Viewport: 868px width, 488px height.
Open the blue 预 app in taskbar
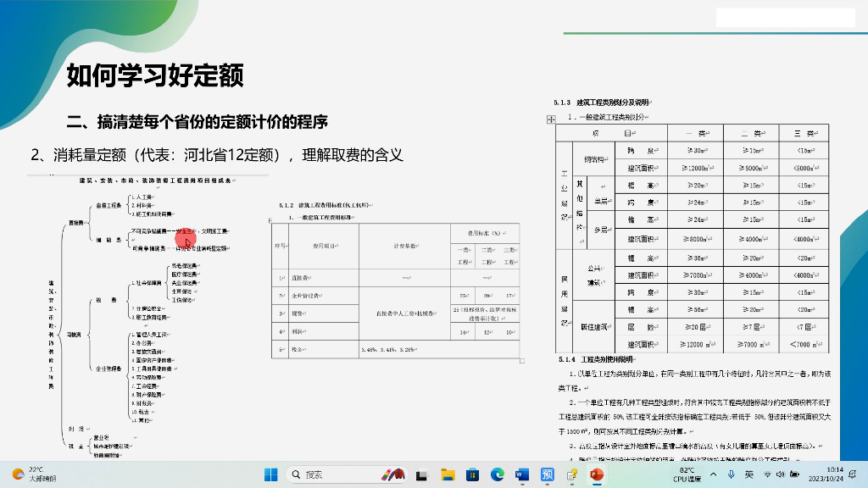(548, 474)
